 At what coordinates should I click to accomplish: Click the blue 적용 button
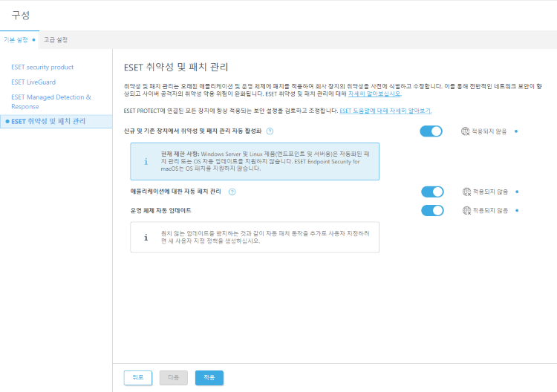point(209,378)
